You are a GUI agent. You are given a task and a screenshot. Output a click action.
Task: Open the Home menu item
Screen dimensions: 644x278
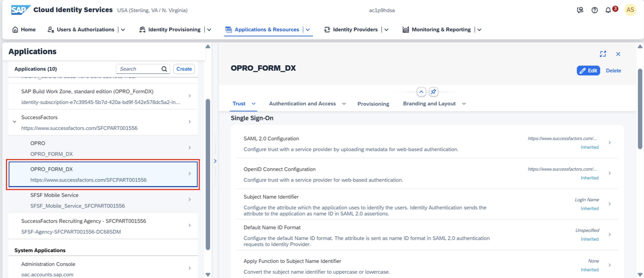[x=24, y=30]
